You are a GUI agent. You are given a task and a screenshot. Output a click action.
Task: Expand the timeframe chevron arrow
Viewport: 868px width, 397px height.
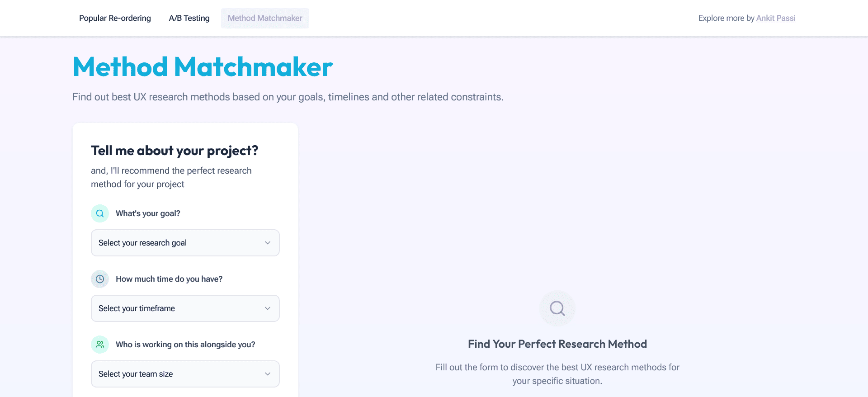click(267, 308)
